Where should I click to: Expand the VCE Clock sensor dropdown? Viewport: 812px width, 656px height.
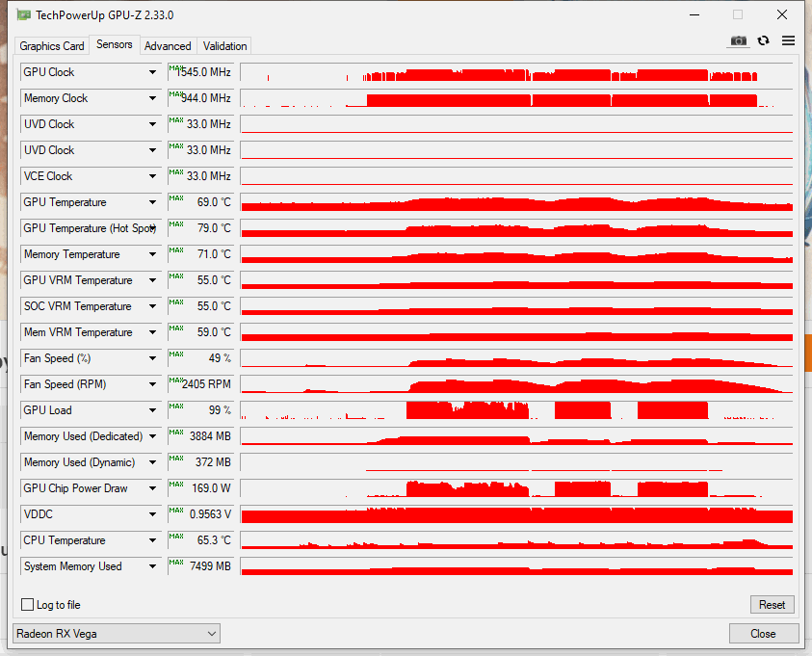point(152,176)
